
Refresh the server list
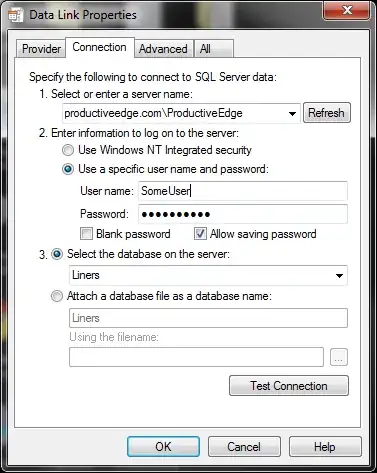click(x=327, y=113)
